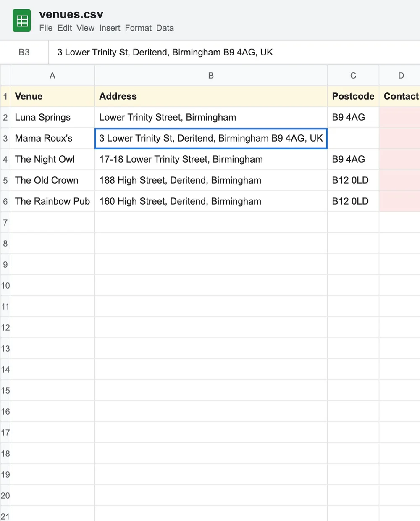Select The Night Owl cell
Screen dimensions: 420x521
click(52, 160)
